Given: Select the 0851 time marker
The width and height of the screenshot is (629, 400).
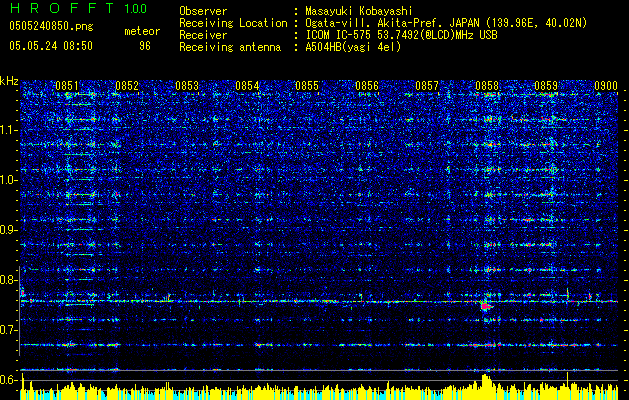Looking at the screenshot, I should pyautogui.click(x=67, y=86).
